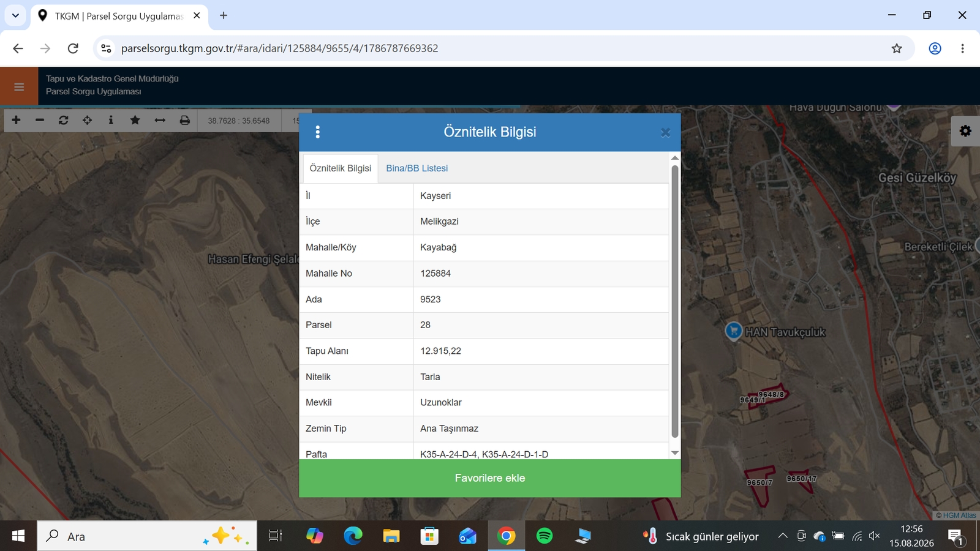
Task: Click the info tool in map toolbar
Action: 111,120
